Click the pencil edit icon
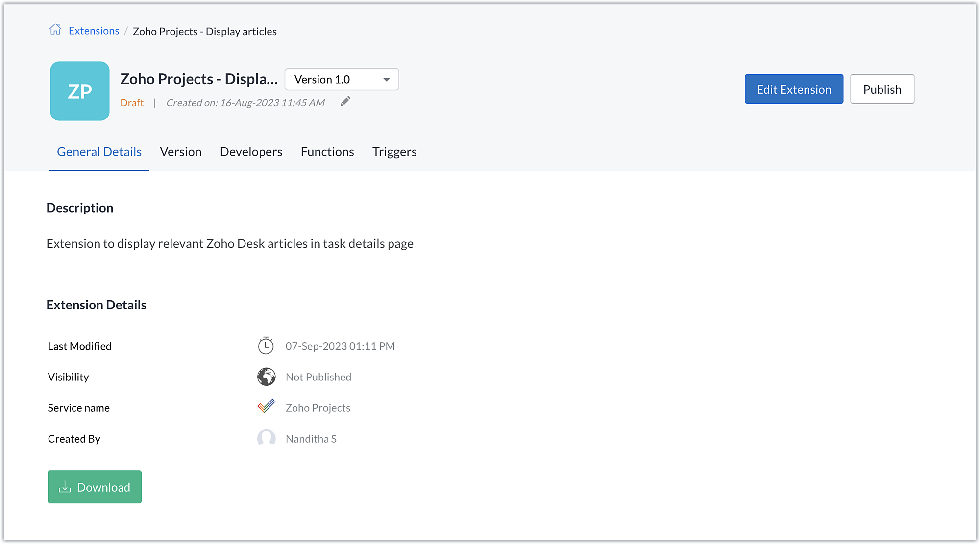Screen dimensions: 980x544 [x=345, y=101]
